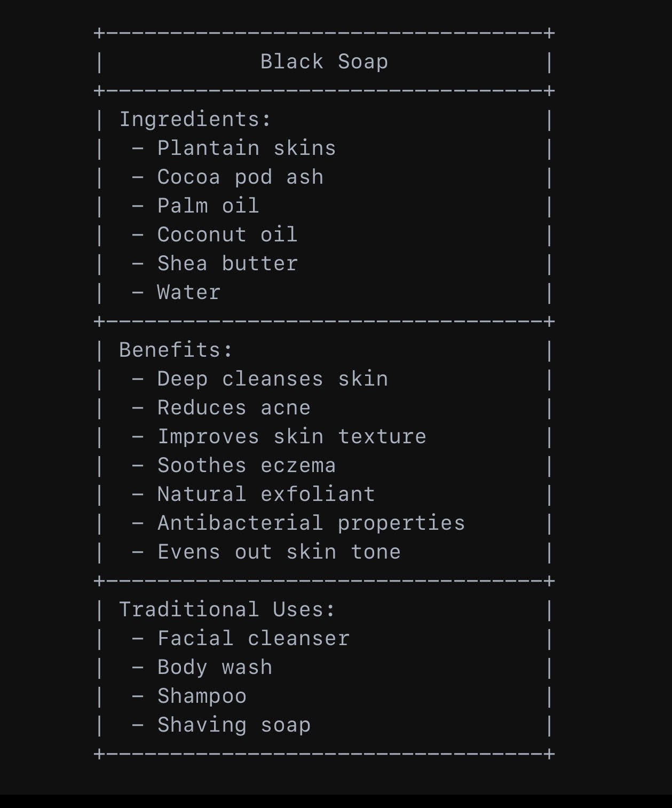Click the "Shaving soap" list item

tap(234, 725)
